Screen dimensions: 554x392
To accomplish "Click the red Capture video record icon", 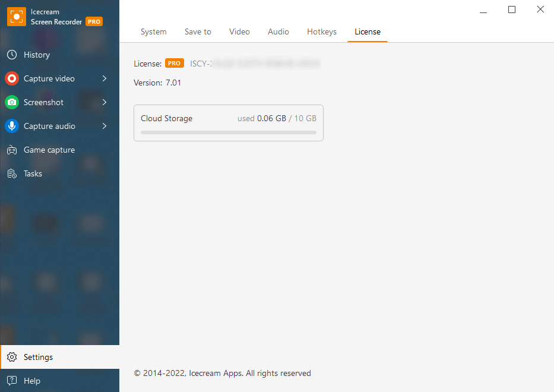I will 12,78.
